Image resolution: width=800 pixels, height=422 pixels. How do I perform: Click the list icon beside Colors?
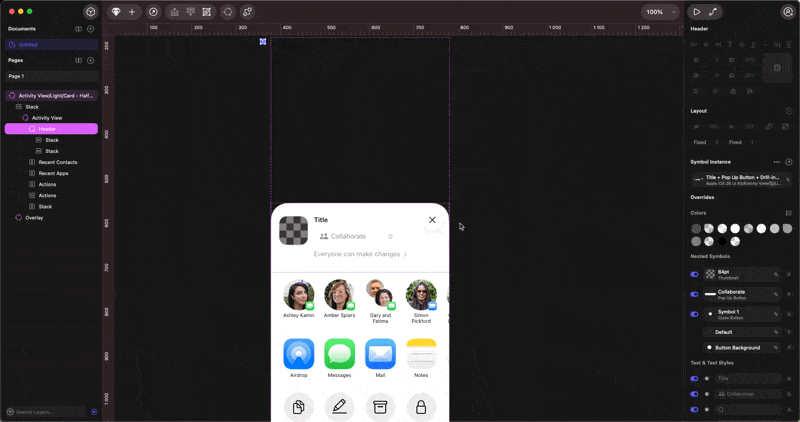coord(788,213)
